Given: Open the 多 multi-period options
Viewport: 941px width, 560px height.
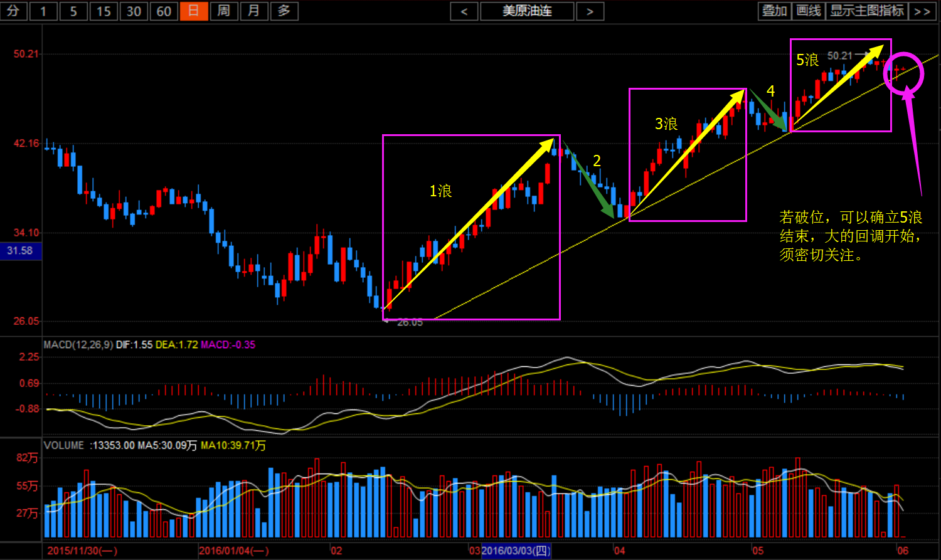Looking at the screenshot, I should 284,11.
